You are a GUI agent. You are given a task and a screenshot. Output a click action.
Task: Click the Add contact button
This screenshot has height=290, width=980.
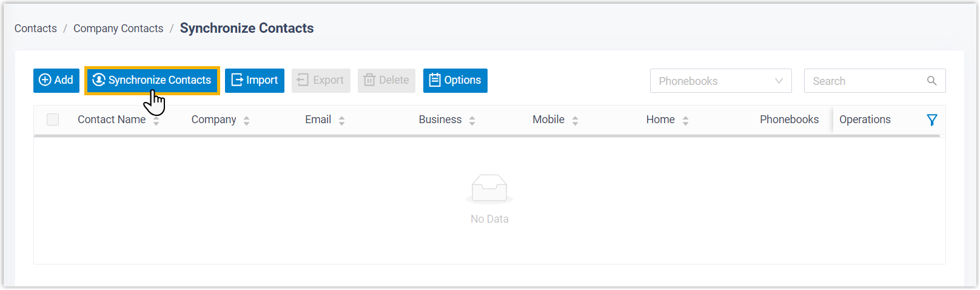(x=56, y=81)
